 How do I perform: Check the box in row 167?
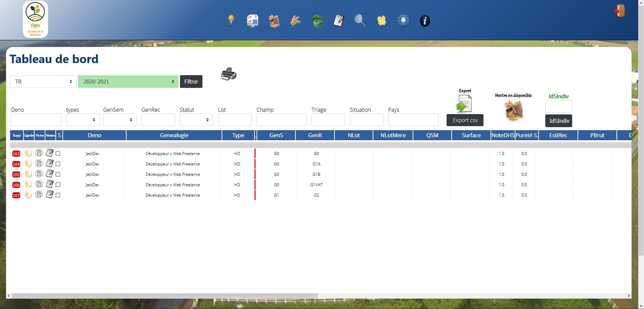pos(58,195)
